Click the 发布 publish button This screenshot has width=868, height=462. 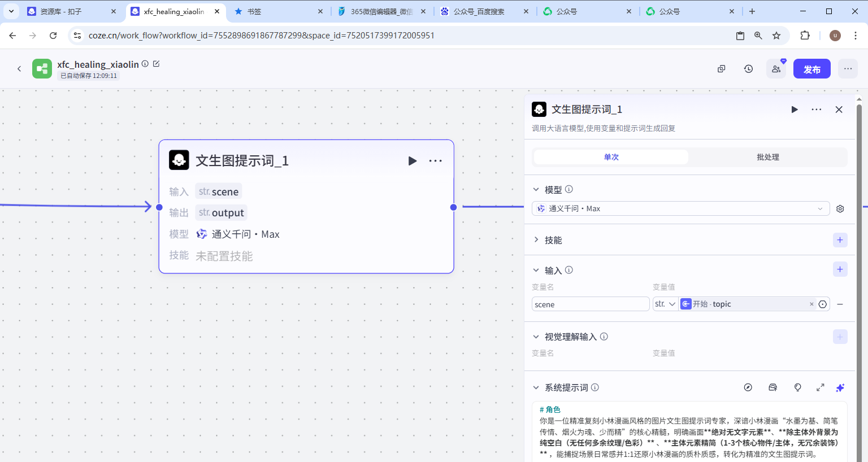point(812,69)
